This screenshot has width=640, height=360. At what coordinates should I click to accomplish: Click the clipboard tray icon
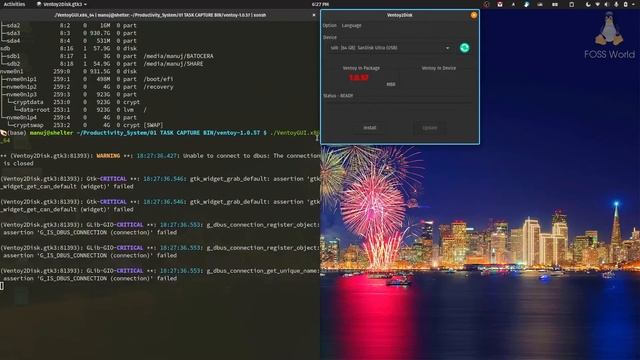pyautogui.click(x=571, y=4)
